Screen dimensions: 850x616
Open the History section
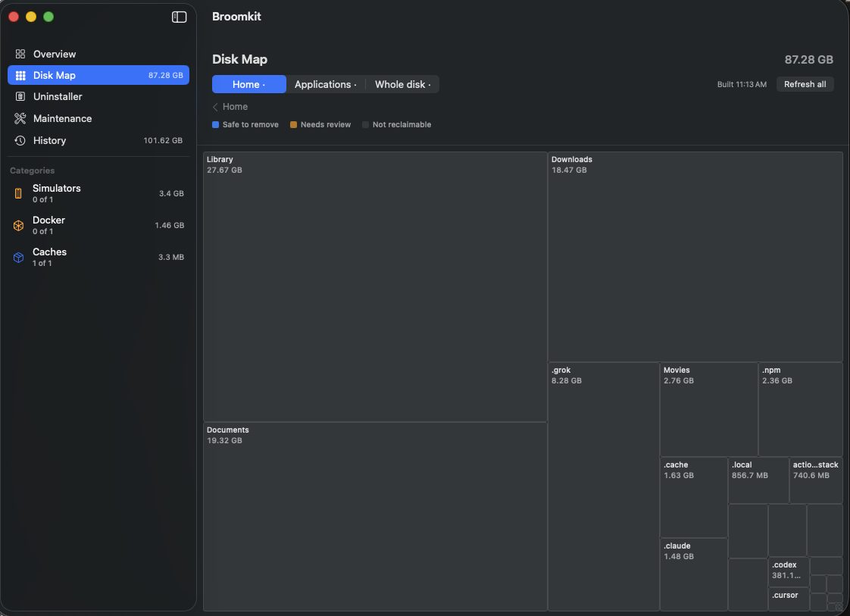(x=98, y=140)
